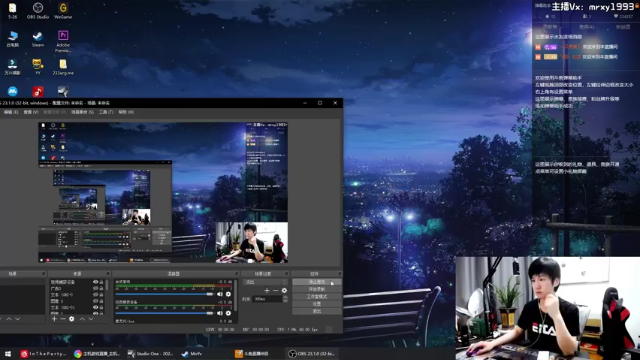Pop out the 混音器 mixer dock panel icon
This screenshot has height=360, width=640.
pyautogui.click(x=236, y=273)
